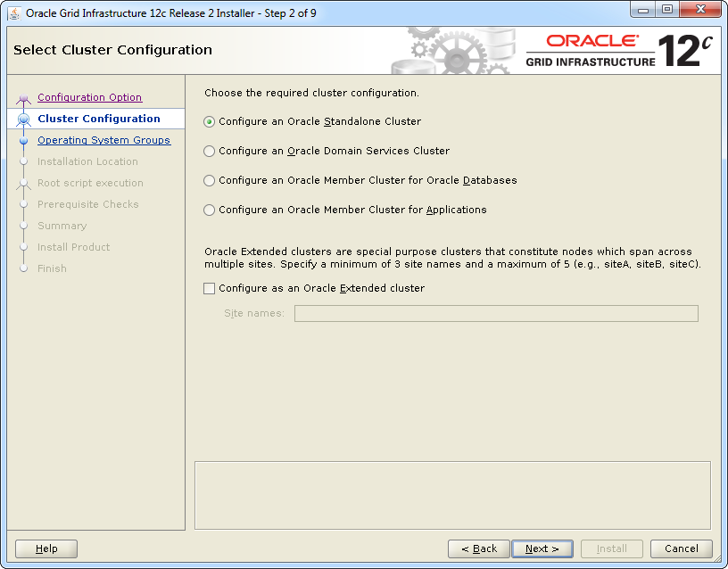Viewport: 728px width, 569px height.
Task: Select Oracle Member Cluster for Oracle Databases
Action: pyautogui.click(x=210, y=181)
